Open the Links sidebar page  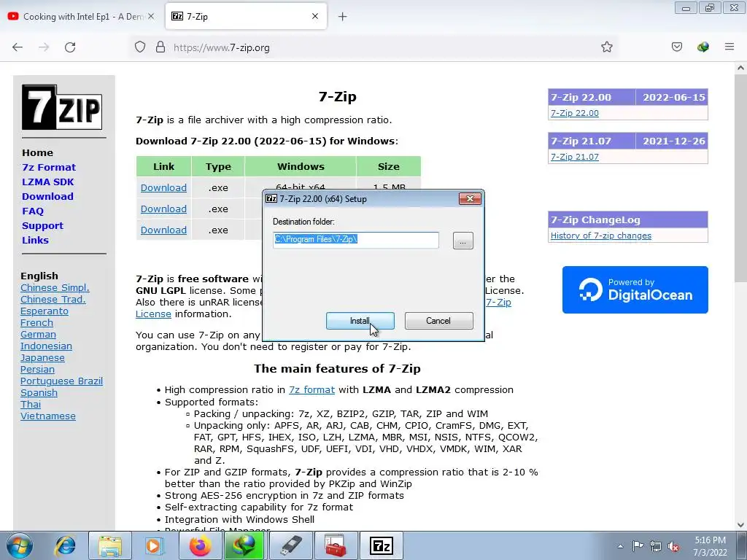pos(35,240)
